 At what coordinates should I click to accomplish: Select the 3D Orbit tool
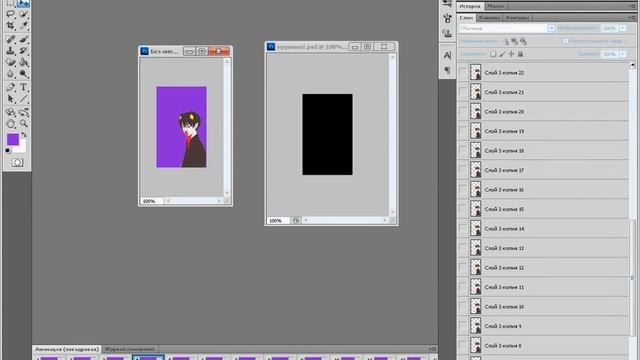pos(23,112)
